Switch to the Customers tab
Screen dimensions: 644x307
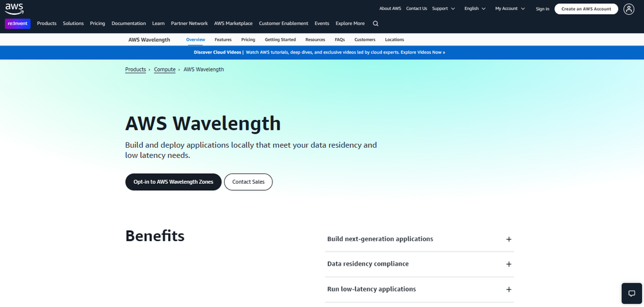point(365,39)
